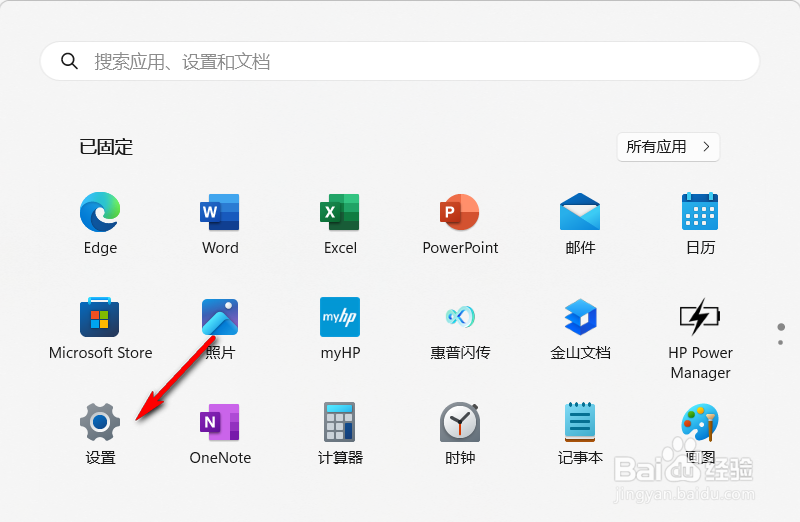Screen dimensions: 800x522
Task: Open the 照片 photos app
Action: click(x=220, y=328)
